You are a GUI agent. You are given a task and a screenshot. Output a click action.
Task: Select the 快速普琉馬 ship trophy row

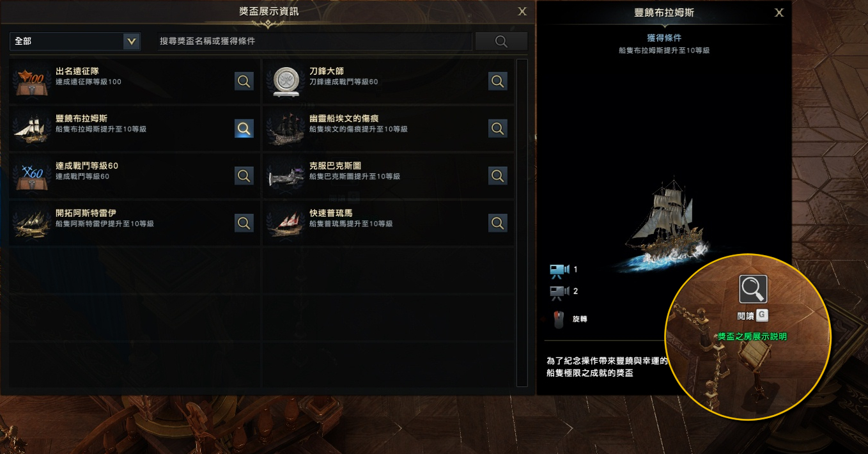[x=388, y=223]
